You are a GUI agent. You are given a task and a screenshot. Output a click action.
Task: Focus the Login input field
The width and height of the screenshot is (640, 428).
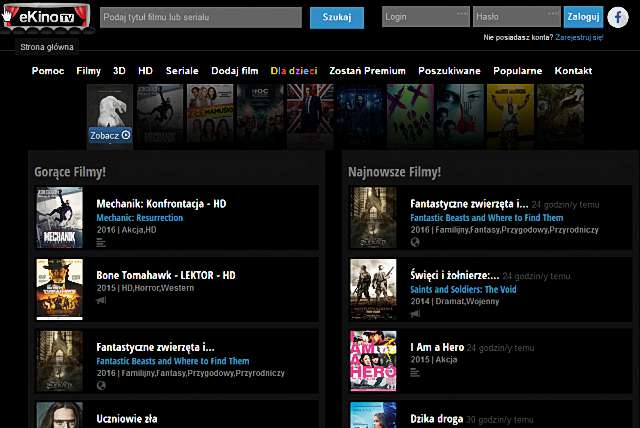(x=426, y=17)
